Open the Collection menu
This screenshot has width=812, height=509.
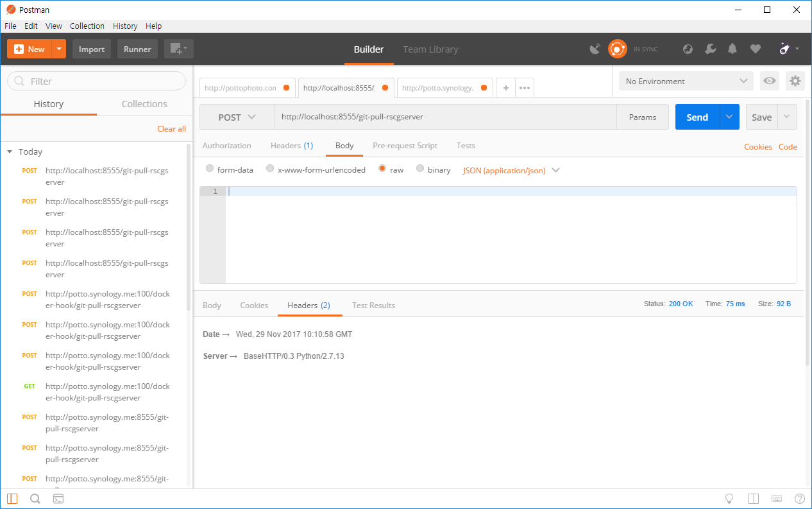(x=87, y=26)
